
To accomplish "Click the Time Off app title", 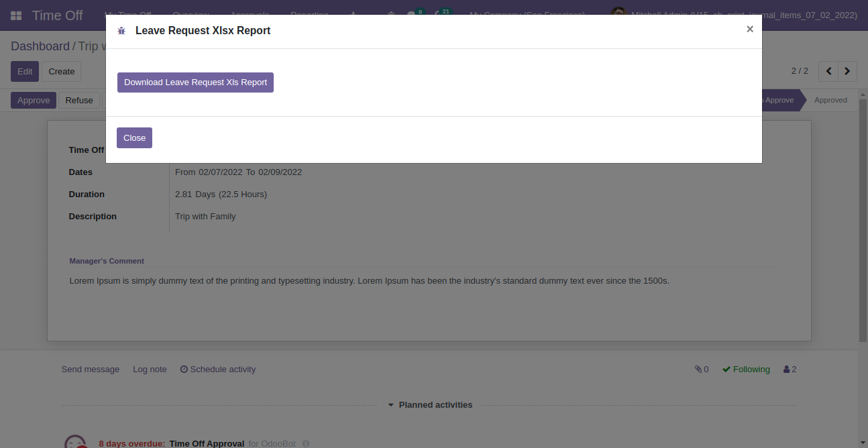I will click(x=58, y=15).
